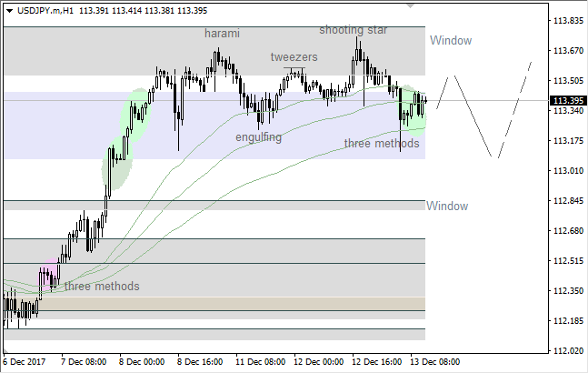Click the dashed forecast line segment

click(514, 108)
